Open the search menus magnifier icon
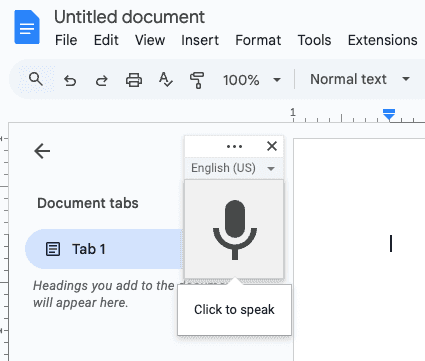 [36, 80]
